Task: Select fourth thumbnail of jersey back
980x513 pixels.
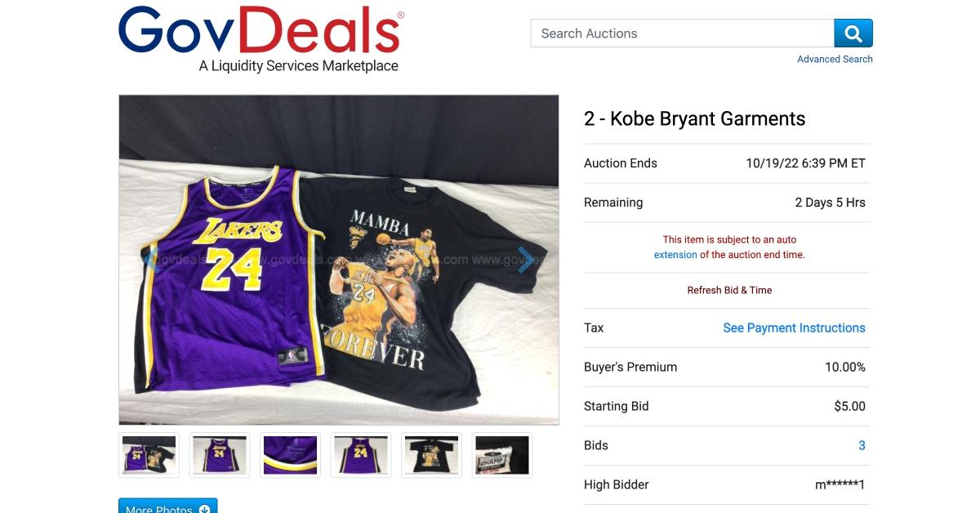Action: 361,455
